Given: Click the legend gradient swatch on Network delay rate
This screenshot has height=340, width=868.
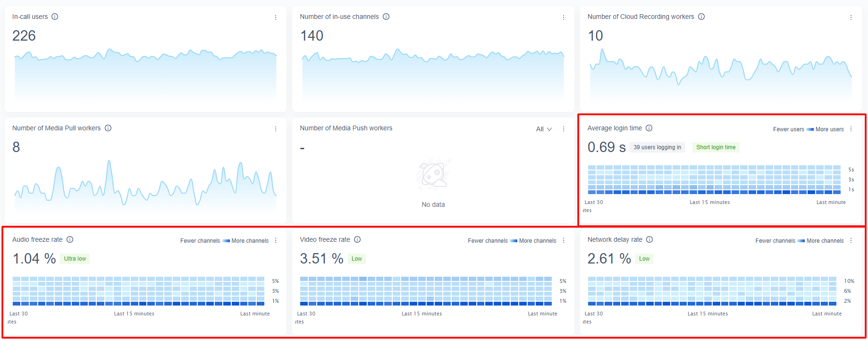Looking at the screenshot, I should tap(801, 241).
